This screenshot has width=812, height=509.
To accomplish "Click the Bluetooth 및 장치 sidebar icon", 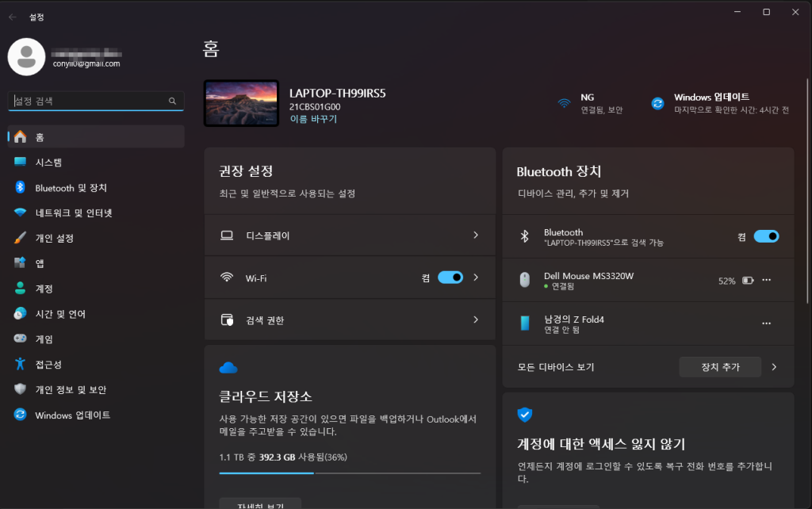I will point(20,187).
